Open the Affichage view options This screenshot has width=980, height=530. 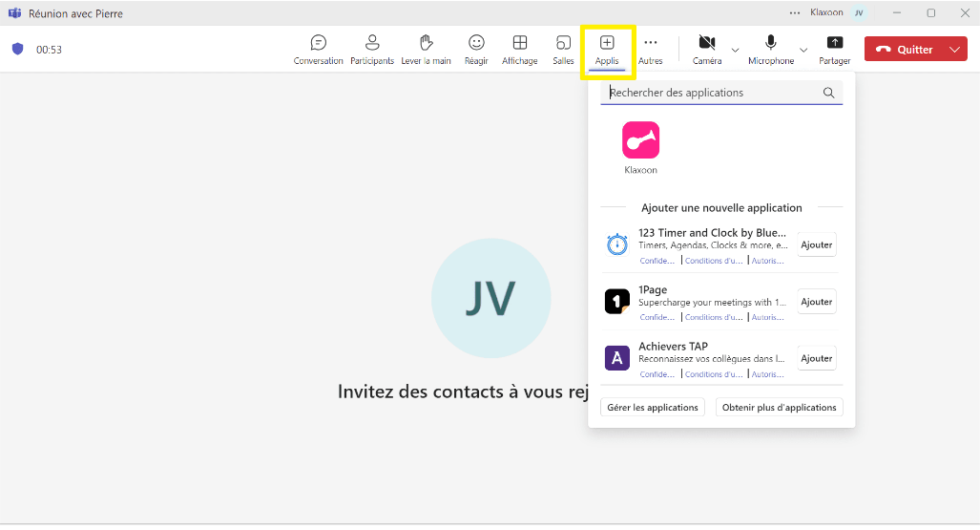click(520, 49)
